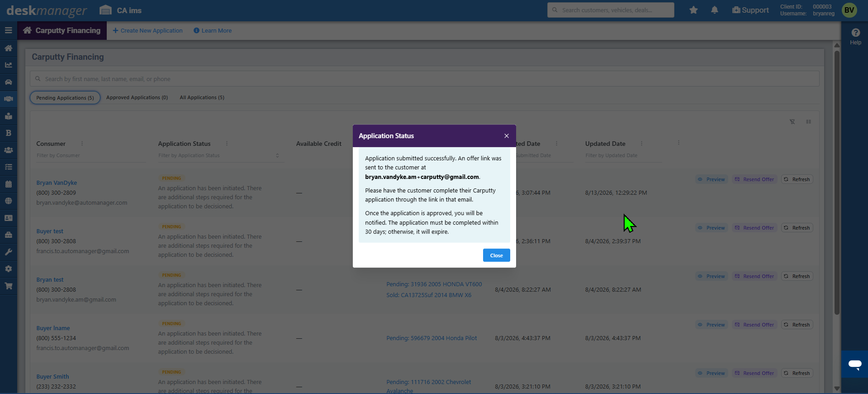Click Preview for Bryan VanDyke row
Image resolution: width=868 pixels, height=394 pixels.
[x=711, y=179]
